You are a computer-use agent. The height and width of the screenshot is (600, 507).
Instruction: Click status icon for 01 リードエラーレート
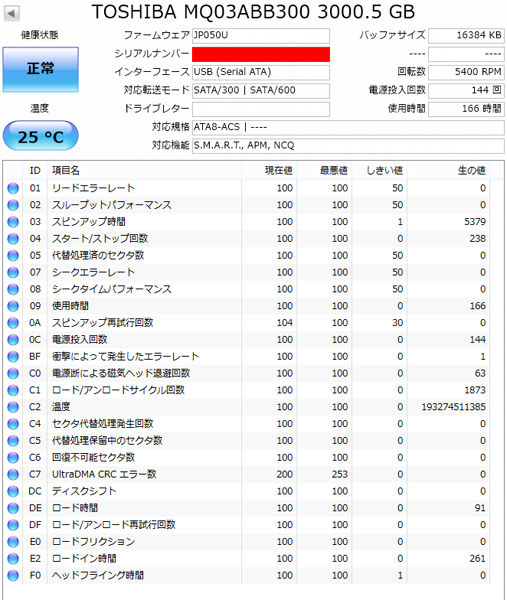point(13,188)
